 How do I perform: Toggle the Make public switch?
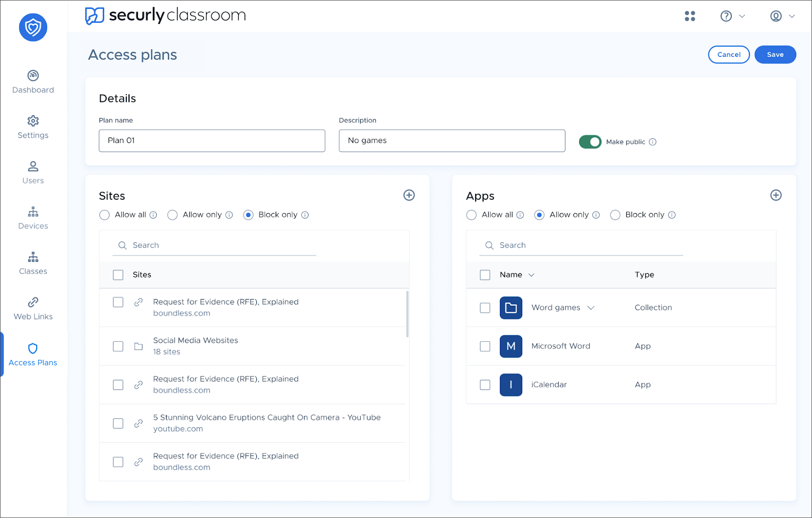click(x=590, y=142)
